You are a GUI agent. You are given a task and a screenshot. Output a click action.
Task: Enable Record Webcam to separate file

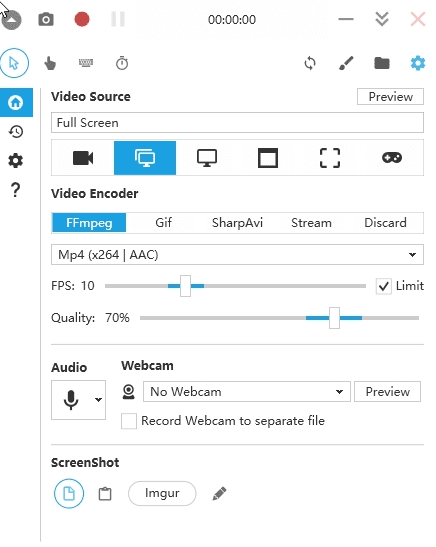point(129,421)
